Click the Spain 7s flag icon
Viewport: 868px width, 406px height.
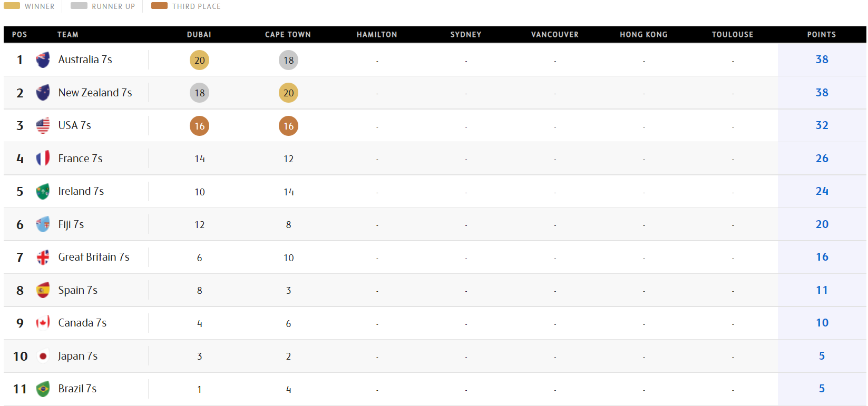click(x=43, y=290)
